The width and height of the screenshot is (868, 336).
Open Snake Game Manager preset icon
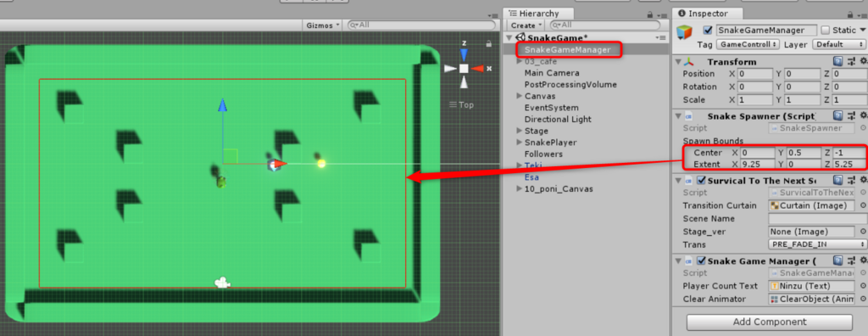851,260
